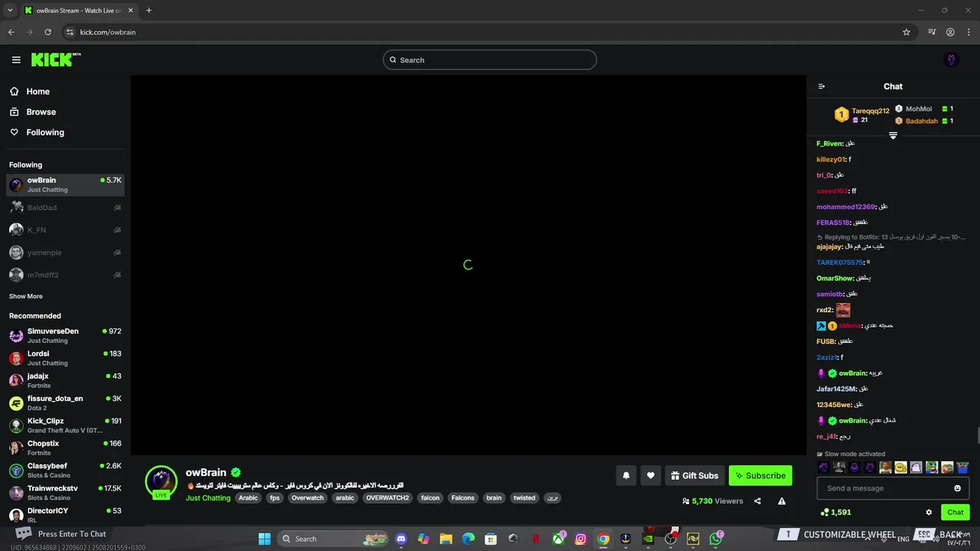The image size is (980, 551).
Task: Click the owBrain streamer avatar
Action: tap(162, 481)
